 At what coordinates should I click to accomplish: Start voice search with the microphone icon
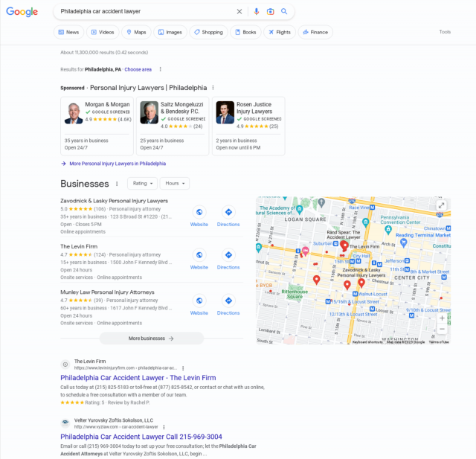(x=256, y=12)
